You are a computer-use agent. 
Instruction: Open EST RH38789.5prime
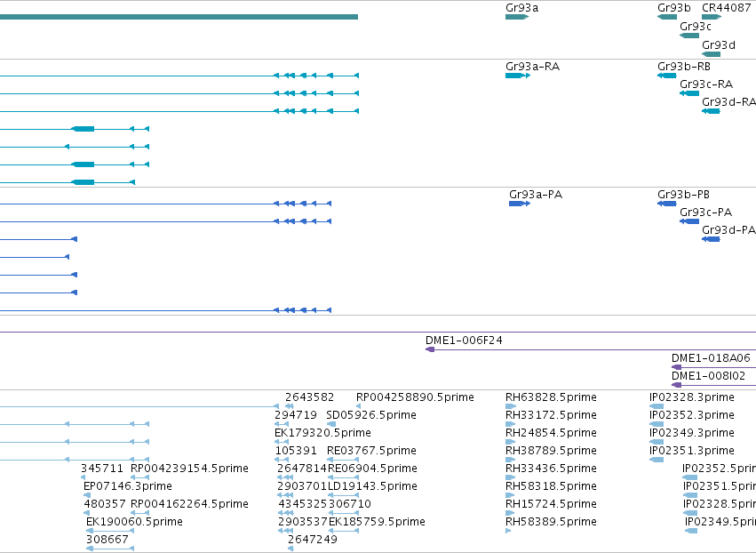pyautogui.click(x=511, y=460)
